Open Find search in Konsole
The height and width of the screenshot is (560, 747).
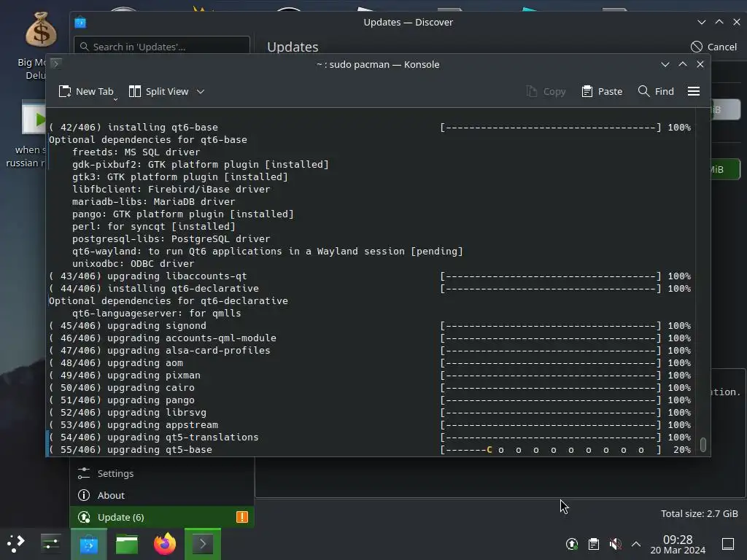point(656,91)
